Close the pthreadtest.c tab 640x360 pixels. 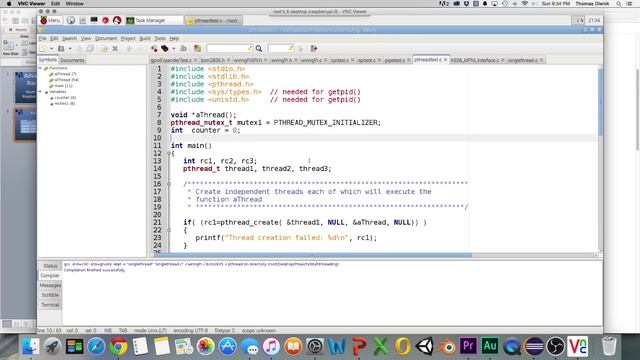pos(445,60)
